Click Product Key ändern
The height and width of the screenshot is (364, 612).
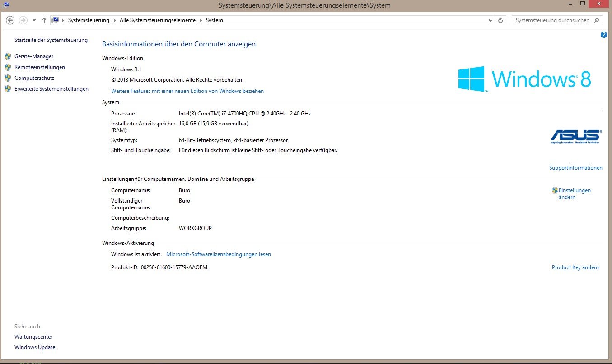point(575,267)
